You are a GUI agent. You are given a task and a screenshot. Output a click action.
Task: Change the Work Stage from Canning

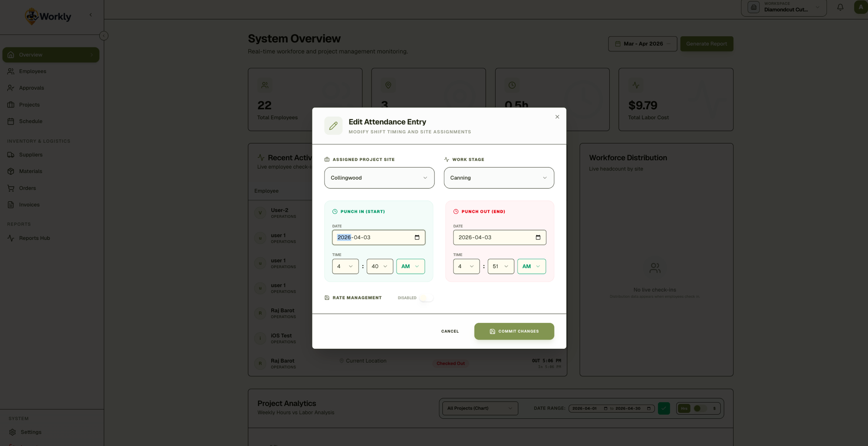pyautogui.click(x=498, y=178)
